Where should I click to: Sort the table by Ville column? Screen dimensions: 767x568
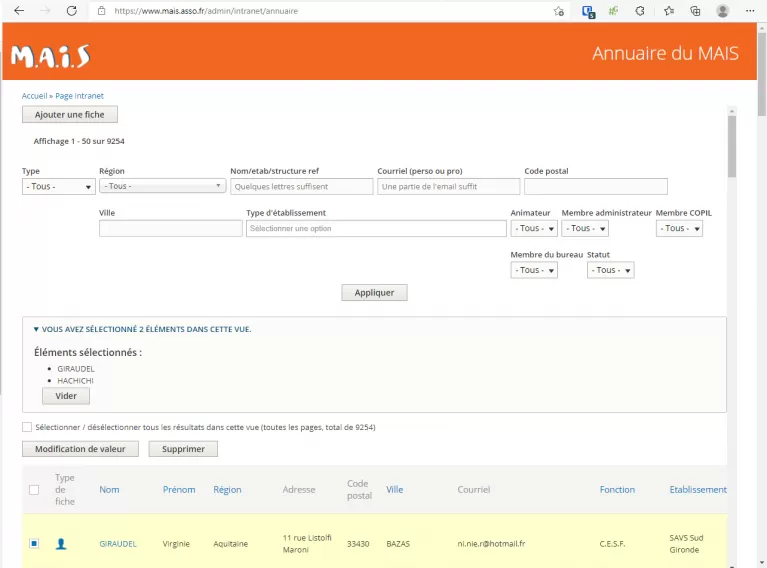tap(394, 489)
